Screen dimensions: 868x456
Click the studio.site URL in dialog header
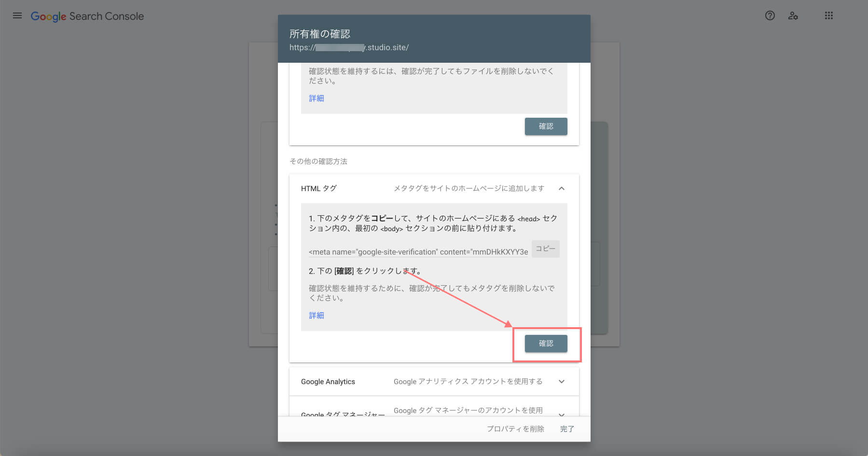[x=349, y=47]
